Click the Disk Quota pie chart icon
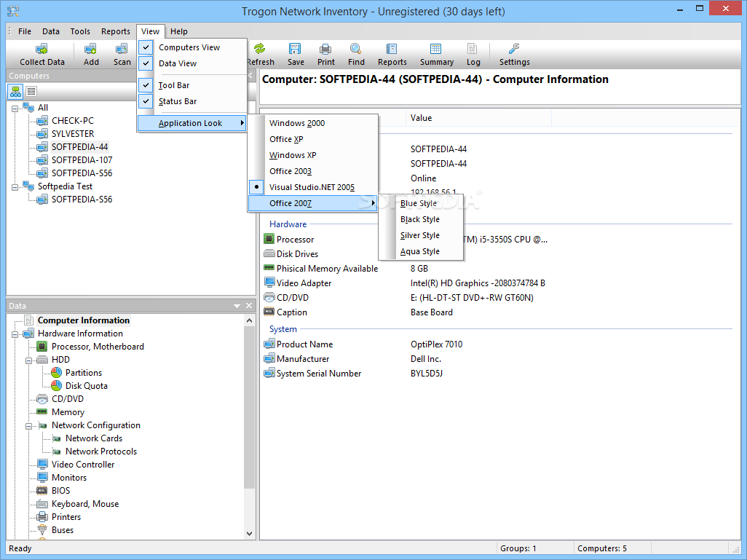The image size is (747, 560). (x=56, y=385)
